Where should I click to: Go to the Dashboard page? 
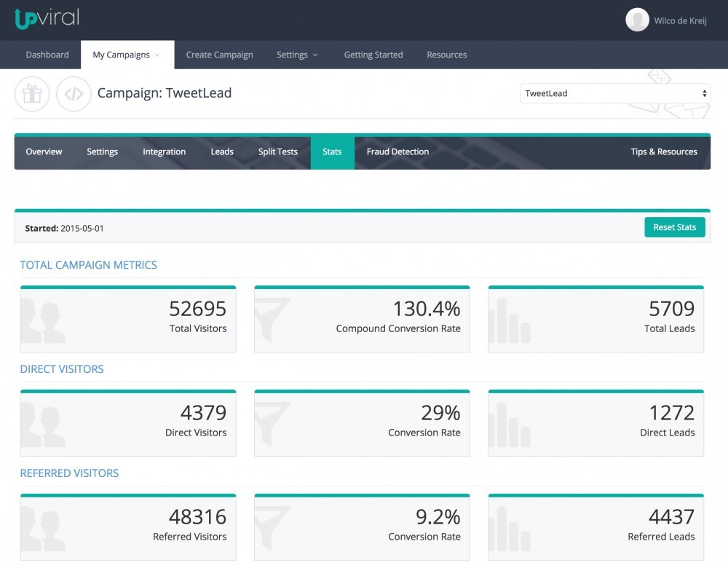coord(47,55)
